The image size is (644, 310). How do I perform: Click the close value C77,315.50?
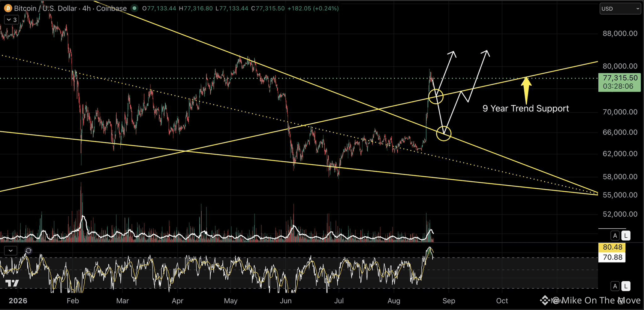pyautogui.click(x=268, y=8)
